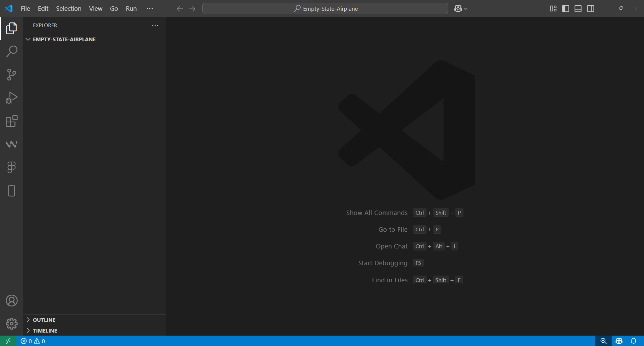Collapse the EMPTY-STATE-AIRPLANE folder section
644x346 pixels.
94,39
